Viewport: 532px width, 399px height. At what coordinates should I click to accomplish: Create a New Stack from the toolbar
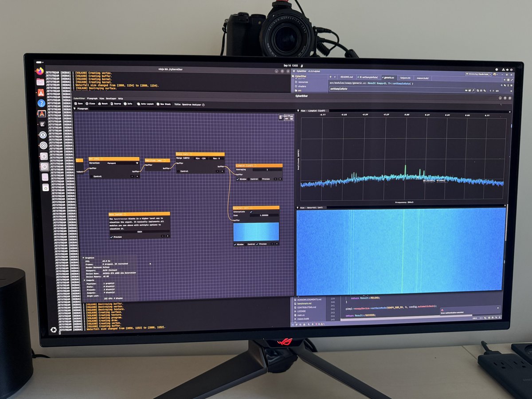coord(164,104)
